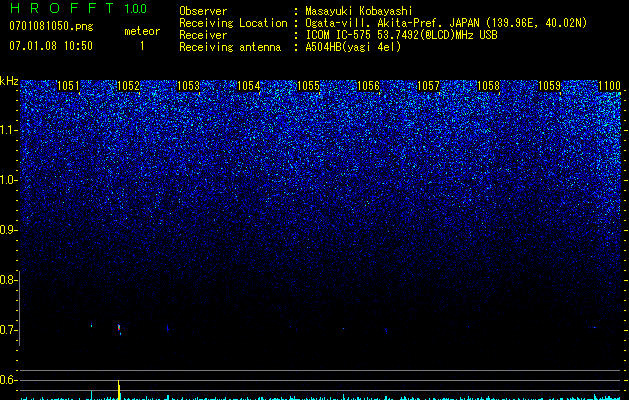Click the red meteor echo near 1052

[x=119, y=328]
